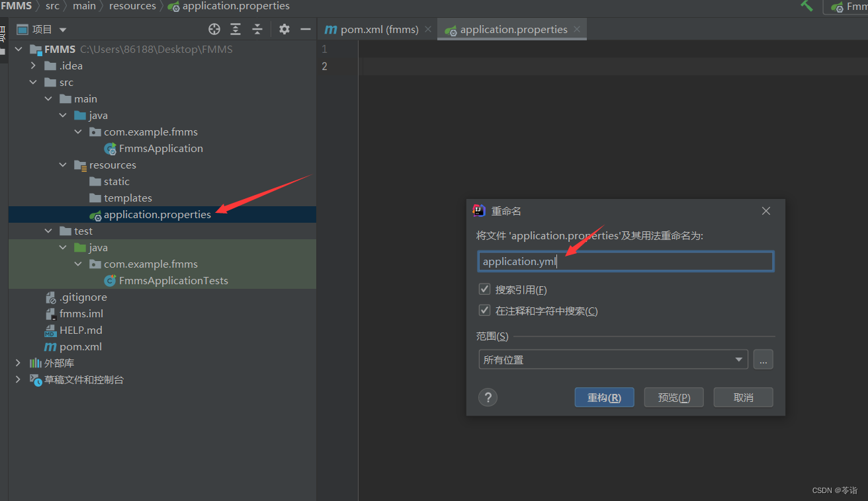Collapse the test folder
The height and width of the screenshot is (501, 868).
point(48,231)
